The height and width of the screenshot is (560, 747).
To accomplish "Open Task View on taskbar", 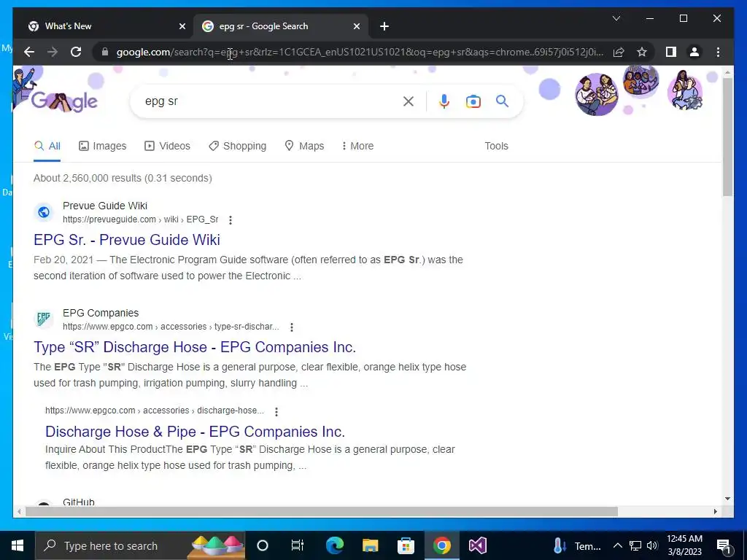I will point(298,545).
